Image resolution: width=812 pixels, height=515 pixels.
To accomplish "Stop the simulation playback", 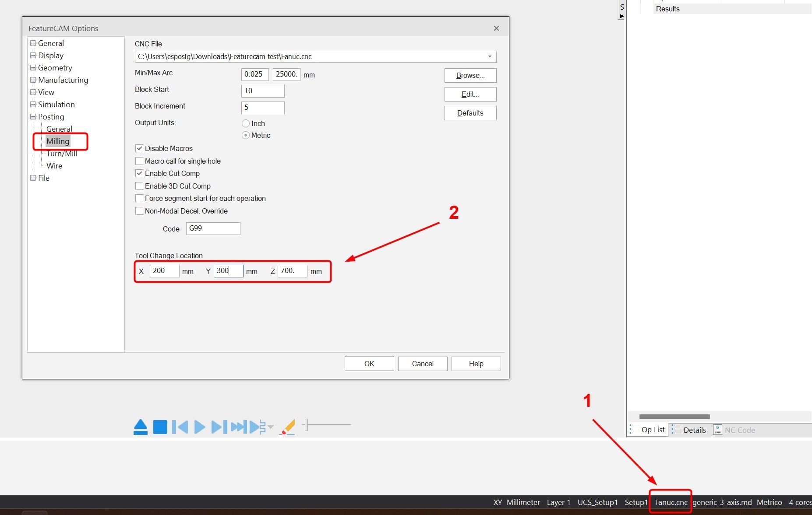I will [160, 427].
